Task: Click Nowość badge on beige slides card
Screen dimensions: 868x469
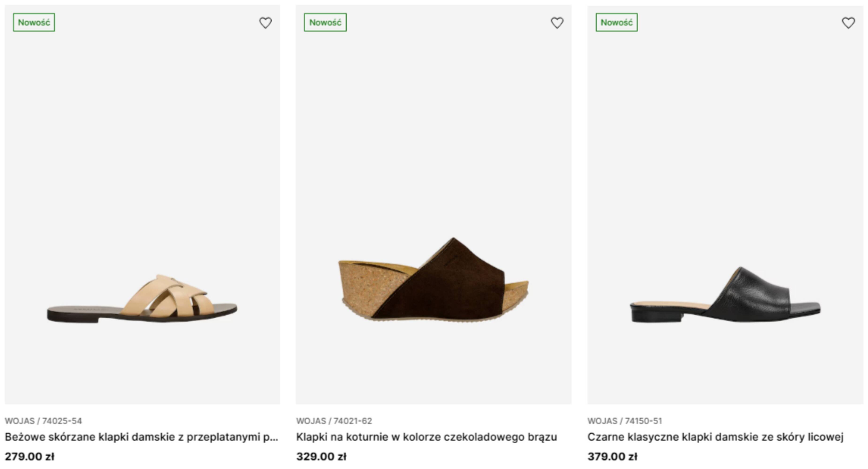Action: pos(34,22)
